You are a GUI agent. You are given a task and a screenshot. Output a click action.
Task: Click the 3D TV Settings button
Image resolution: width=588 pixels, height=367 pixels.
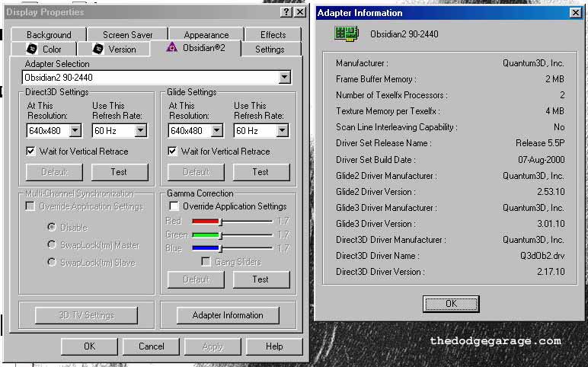click(86, 315)
